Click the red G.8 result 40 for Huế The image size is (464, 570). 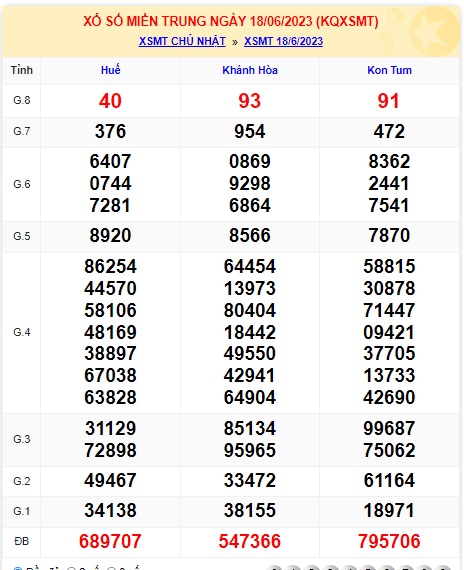click(110, 101)
